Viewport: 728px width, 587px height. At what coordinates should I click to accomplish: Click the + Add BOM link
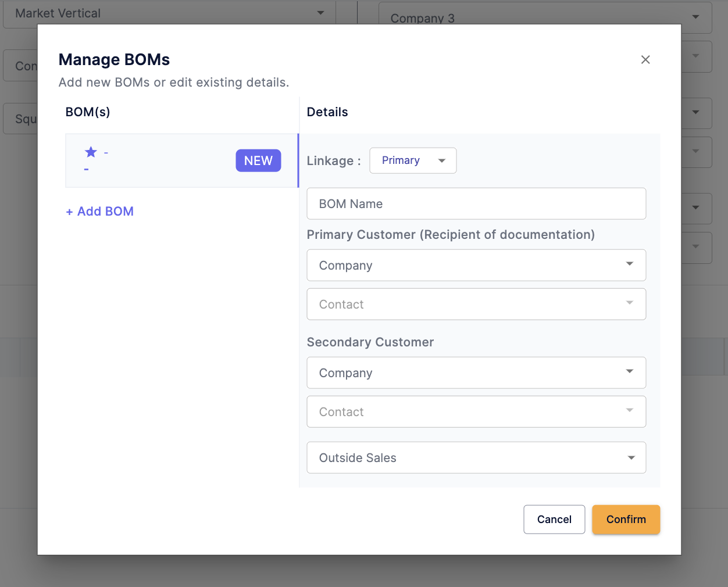100,212
